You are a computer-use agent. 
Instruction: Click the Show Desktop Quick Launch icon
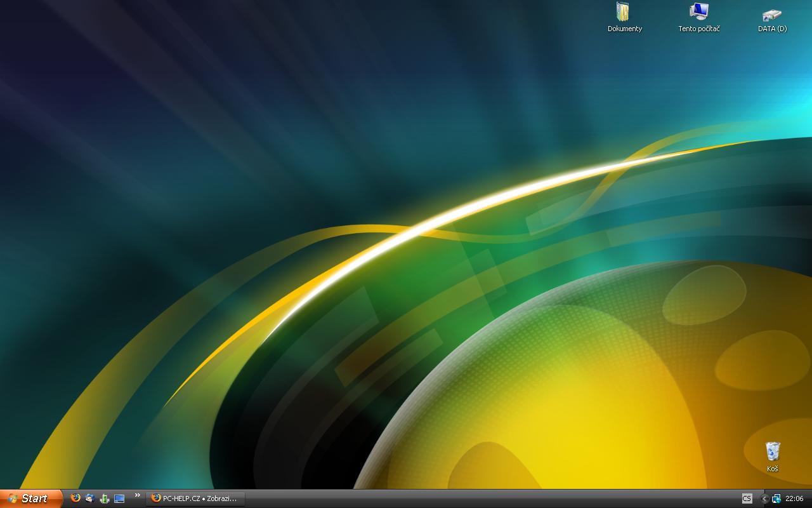[x=119, y=498]
